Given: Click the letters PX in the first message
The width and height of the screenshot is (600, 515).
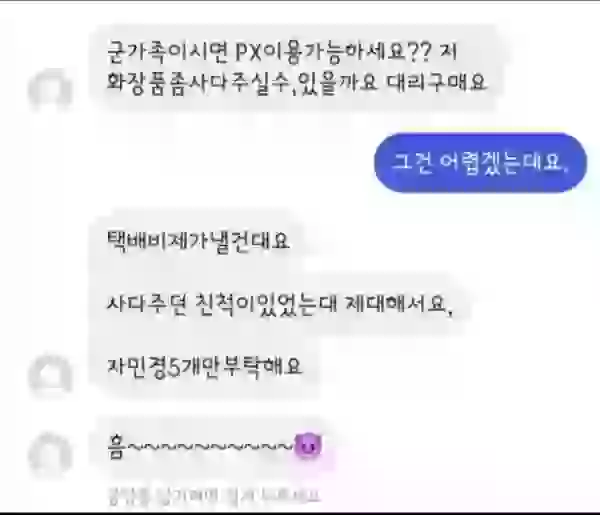Looking at the screenshot, I should tap(248, 52).
